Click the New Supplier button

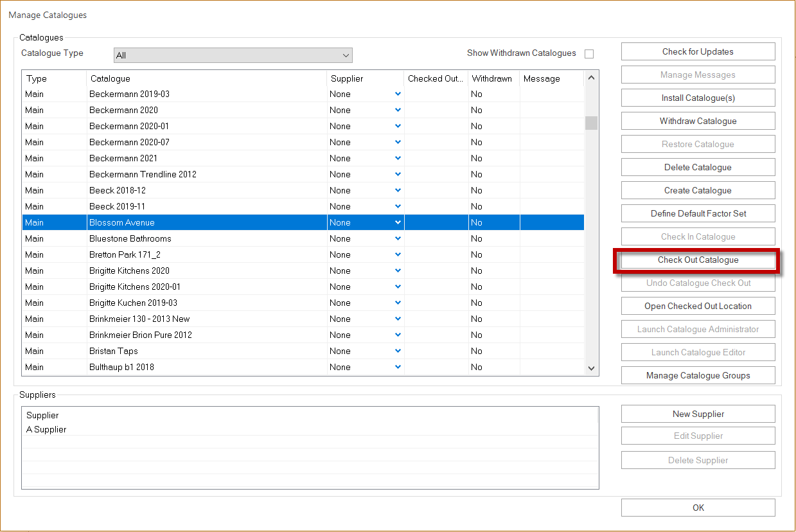[x=698, y=414]
